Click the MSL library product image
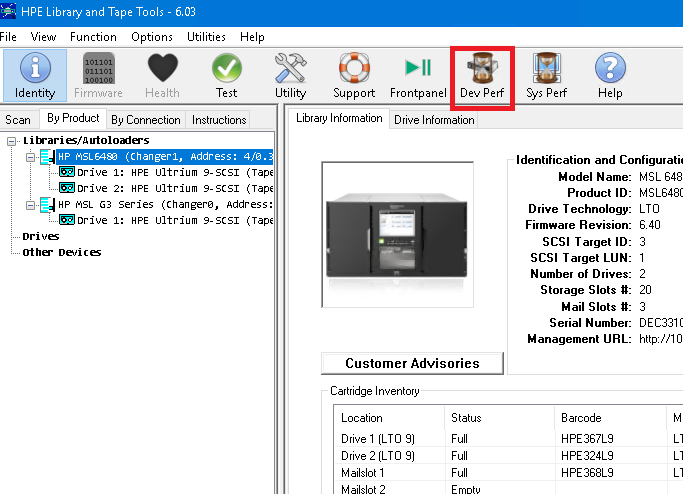The height and width of the screenshot is (494, 683). tap(397, 234)
